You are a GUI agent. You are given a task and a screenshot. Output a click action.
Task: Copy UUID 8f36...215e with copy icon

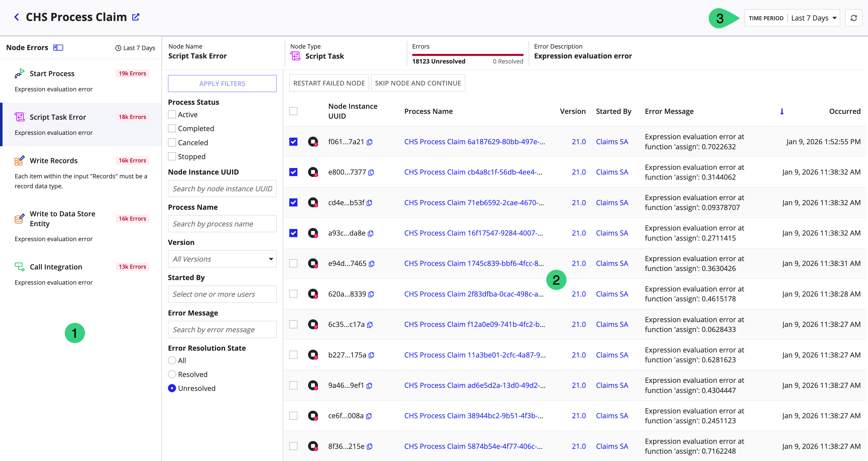[x=370, y=447]
